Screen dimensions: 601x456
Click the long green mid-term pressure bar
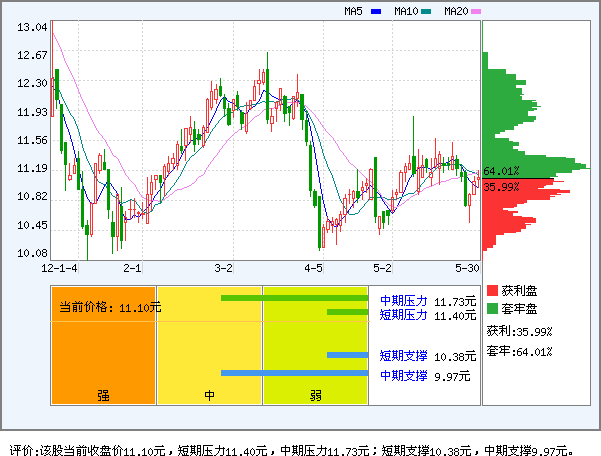tap(294, 298)
